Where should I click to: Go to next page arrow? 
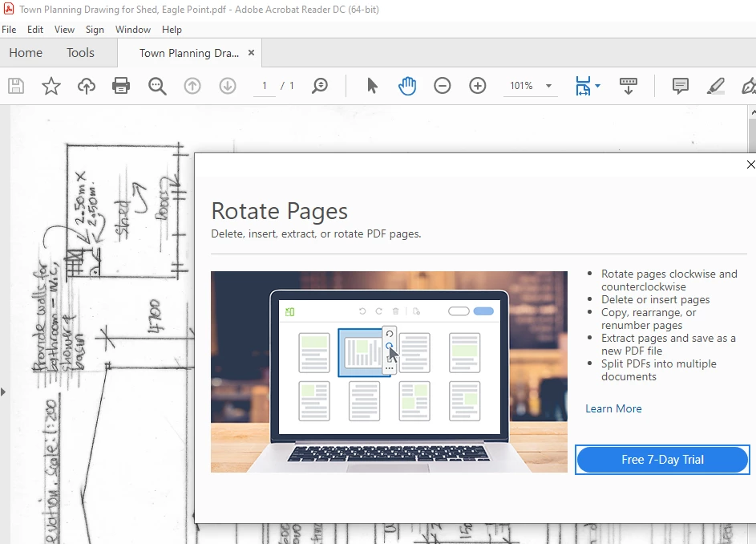click(228, 86)
